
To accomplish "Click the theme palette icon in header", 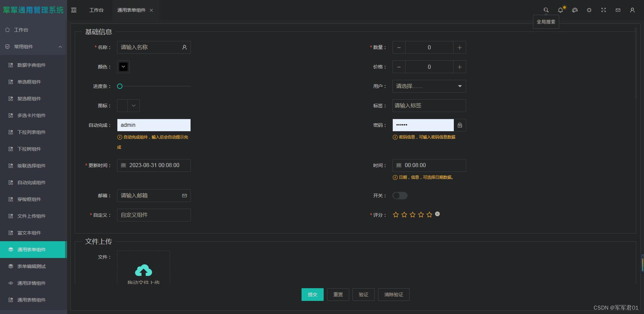I will point(575,10).
